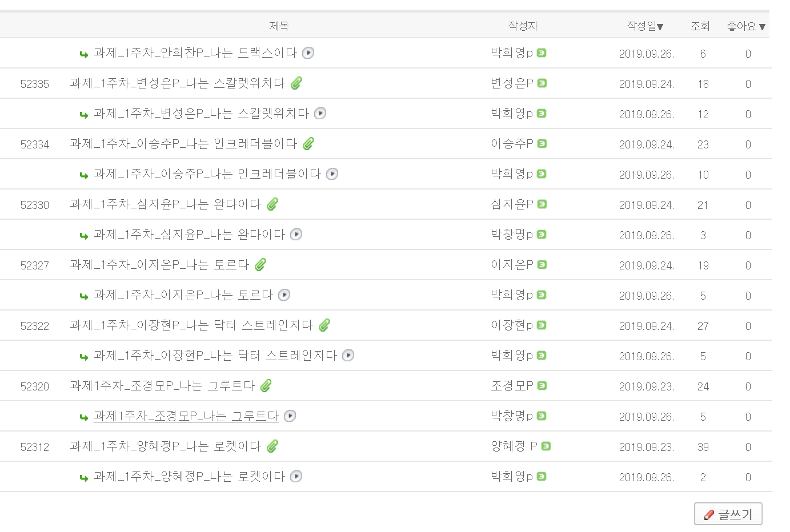
Task: Click author name 심지윤P
Action: [512, 204]
